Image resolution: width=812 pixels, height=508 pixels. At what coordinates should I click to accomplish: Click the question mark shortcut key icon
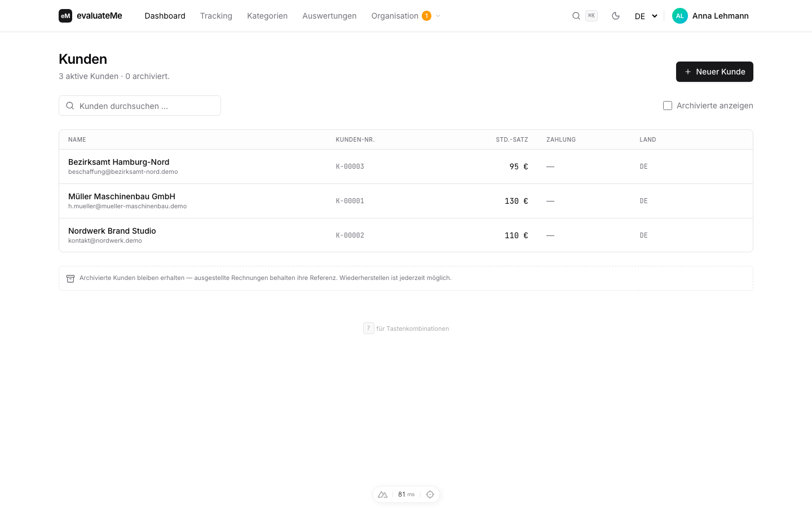point(369,328)
